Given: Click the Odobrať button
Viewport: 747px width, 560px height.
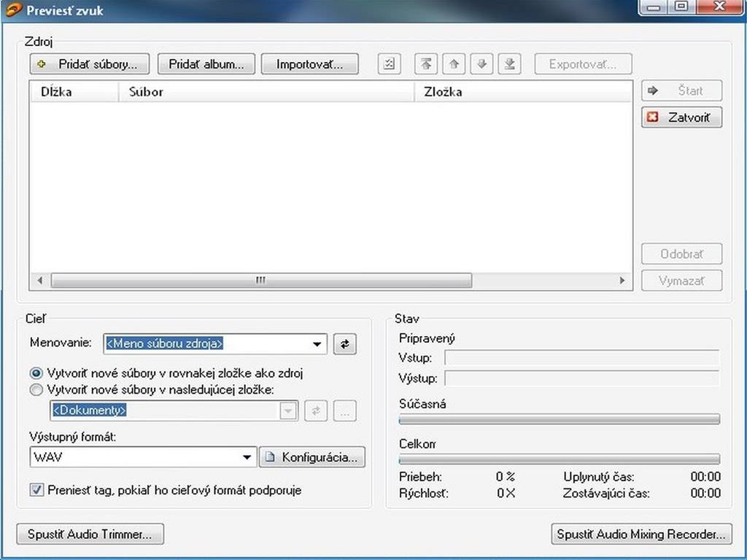Looking at the screenshot, I should click(682, 254).
